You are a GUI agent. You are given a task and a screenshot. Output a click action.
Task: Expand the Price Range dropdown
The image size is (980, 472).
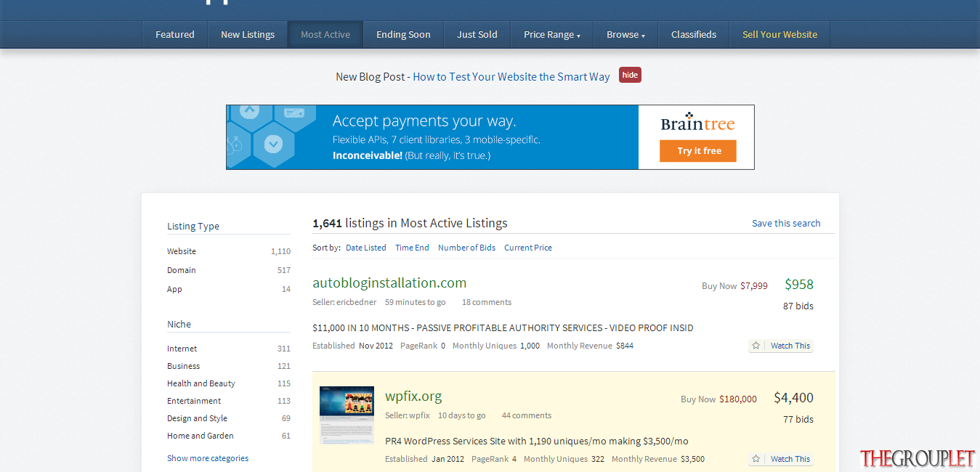point(552,34)
